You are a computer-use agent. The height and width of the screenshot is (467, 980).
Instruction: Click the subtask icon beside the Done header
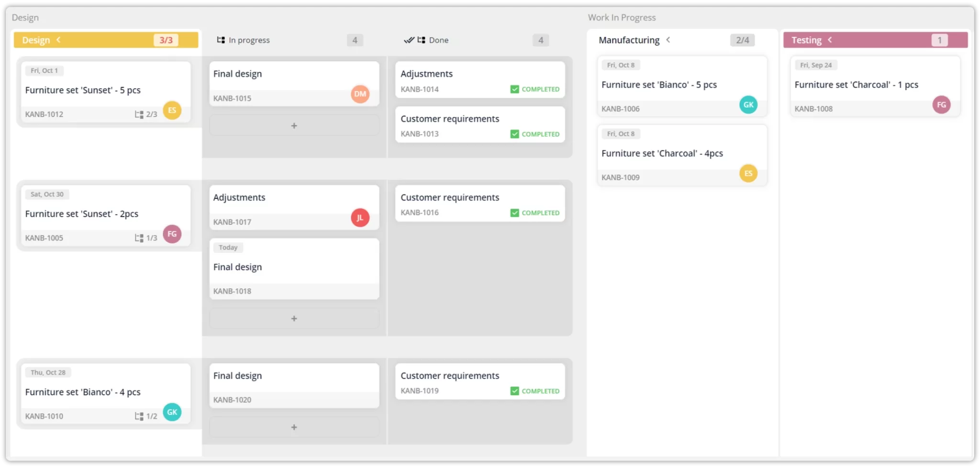[421, 40]
